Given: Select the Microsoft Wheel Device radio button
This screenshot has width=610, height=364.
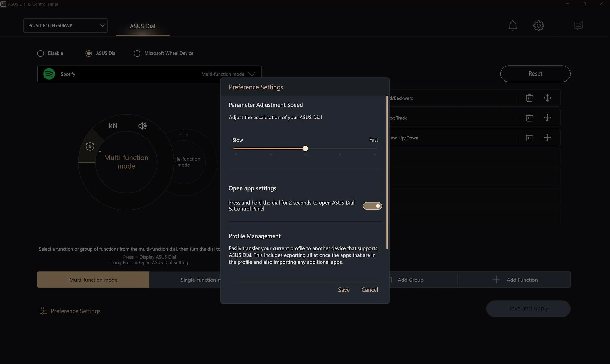Looking at the screenshot, I should pyautogui.click(x=137, y=53).
